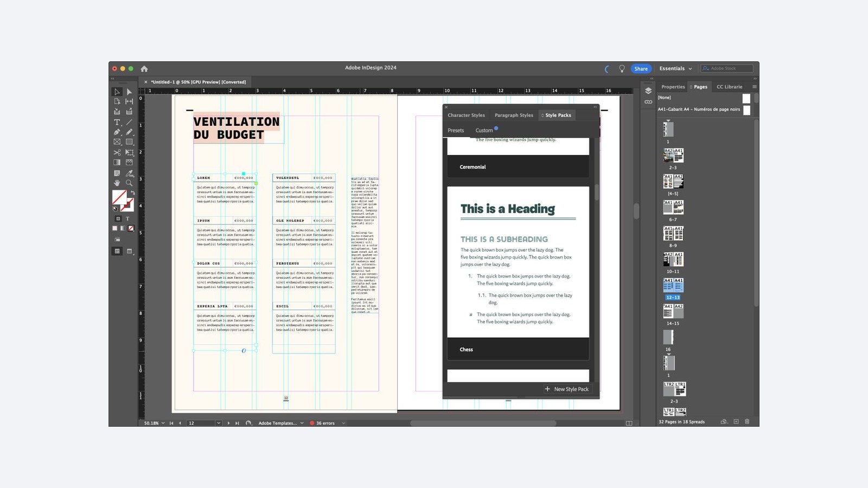The height and width of the screenshot is (488, 868).
Task: Toggle formatting affects container
Action: coord(118,219)
